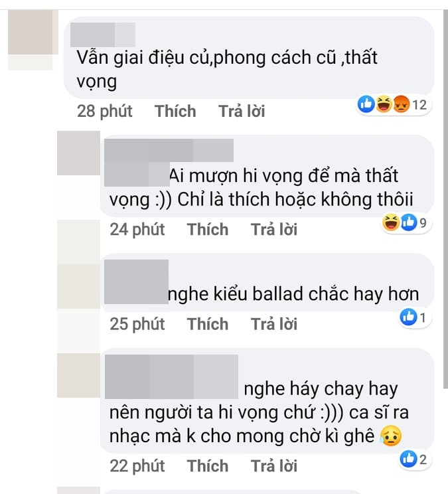Click the vertical scrollbar on right edge
Viewport: 448px width, 494px height.
click(x=445, y=199)
